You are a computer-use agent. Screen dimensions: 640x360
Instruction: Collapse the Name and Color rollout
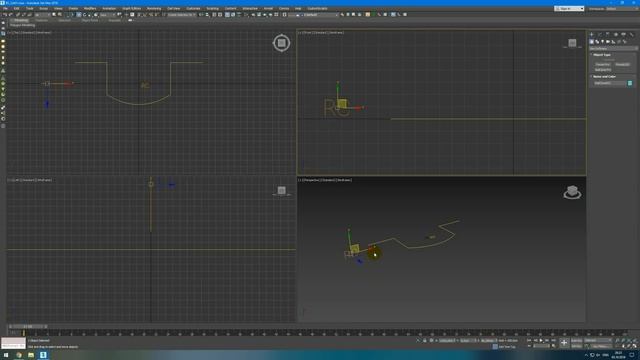point(604,76)
